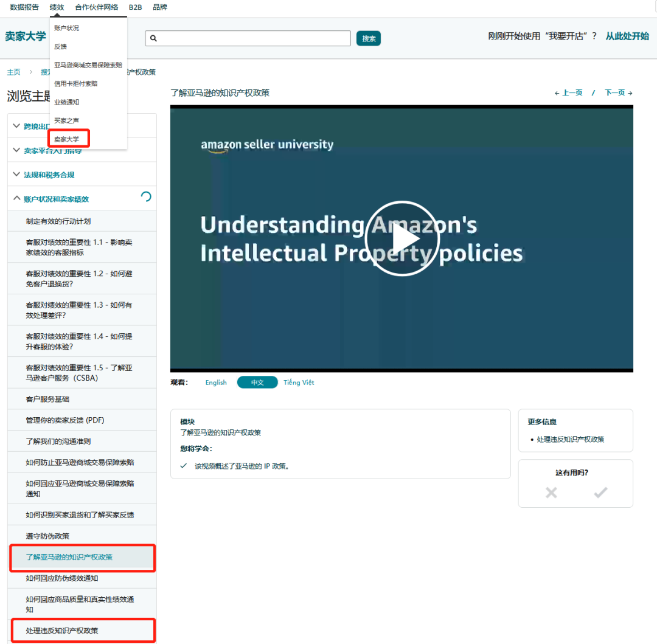Go to 主页 breadcrumb link

(13, 72)
